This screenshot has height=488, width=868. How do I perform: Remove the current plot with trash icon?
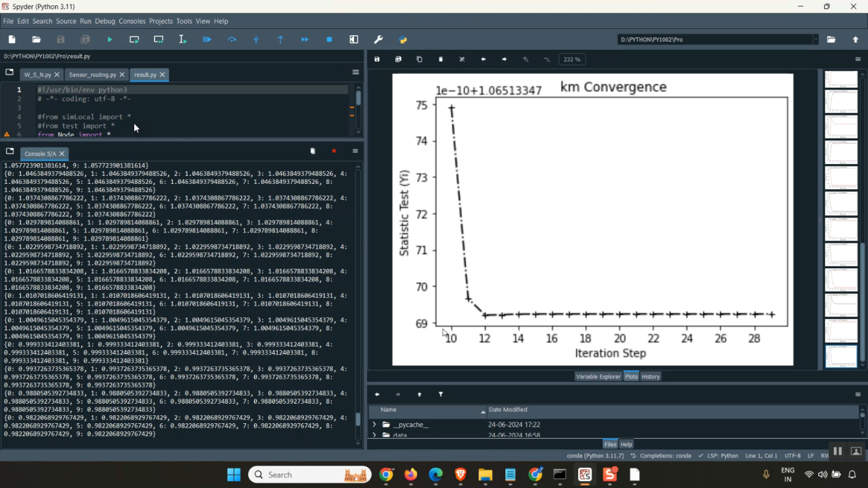[441, 60]
